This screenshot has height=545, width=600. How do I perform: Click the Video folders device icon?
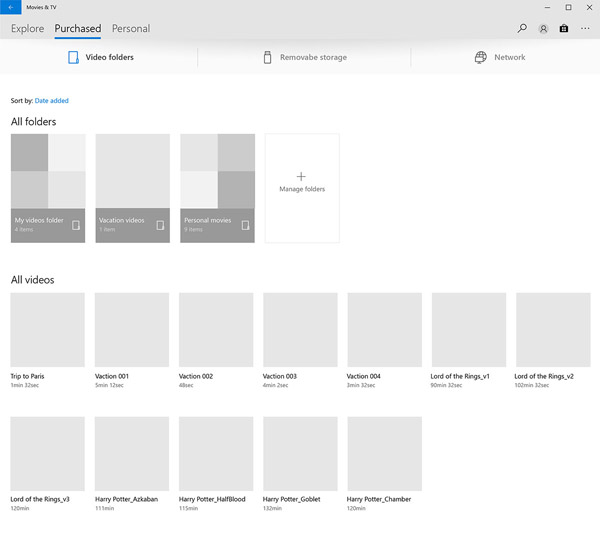click(x=73, y=57)
